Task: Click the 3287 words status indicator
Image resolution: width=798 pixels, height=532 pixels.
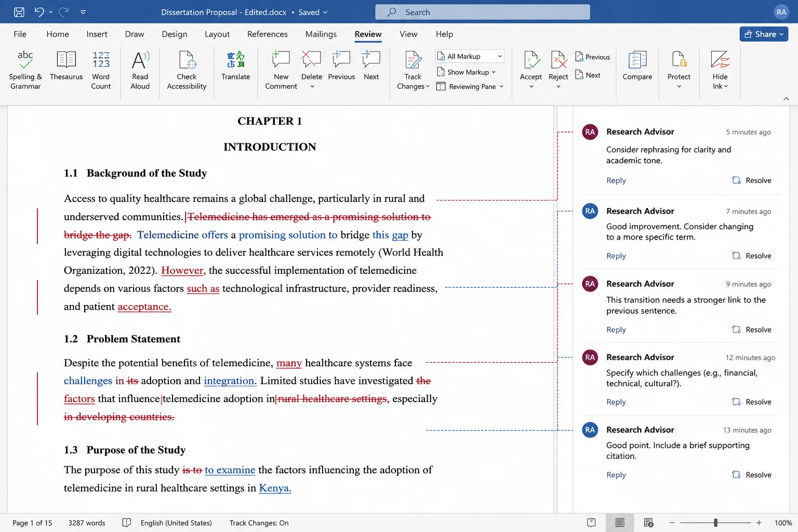Action: 87,523
